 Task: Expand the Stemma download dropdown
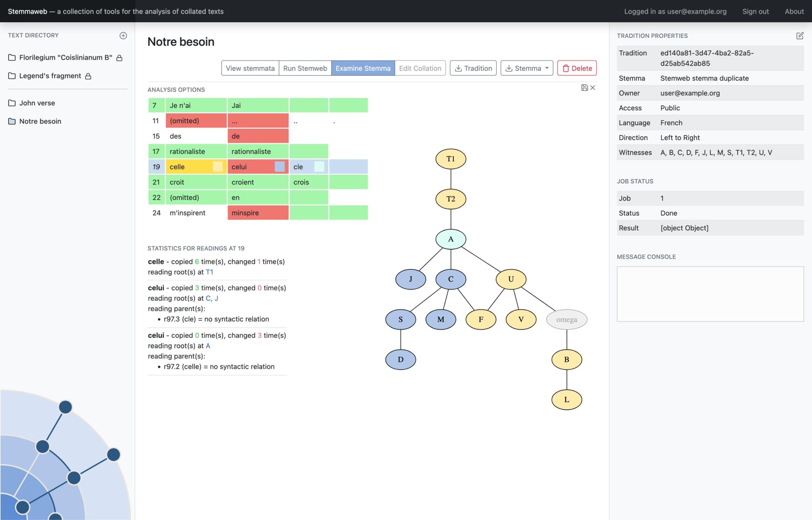click(x=527, y=68)
